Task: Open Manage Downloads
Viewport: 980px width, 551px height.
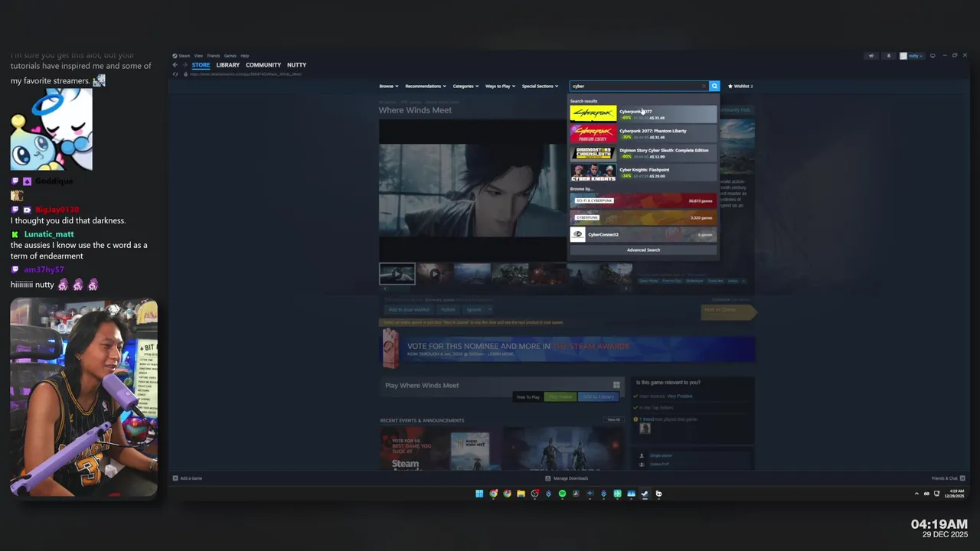Action: coord(567,478)
